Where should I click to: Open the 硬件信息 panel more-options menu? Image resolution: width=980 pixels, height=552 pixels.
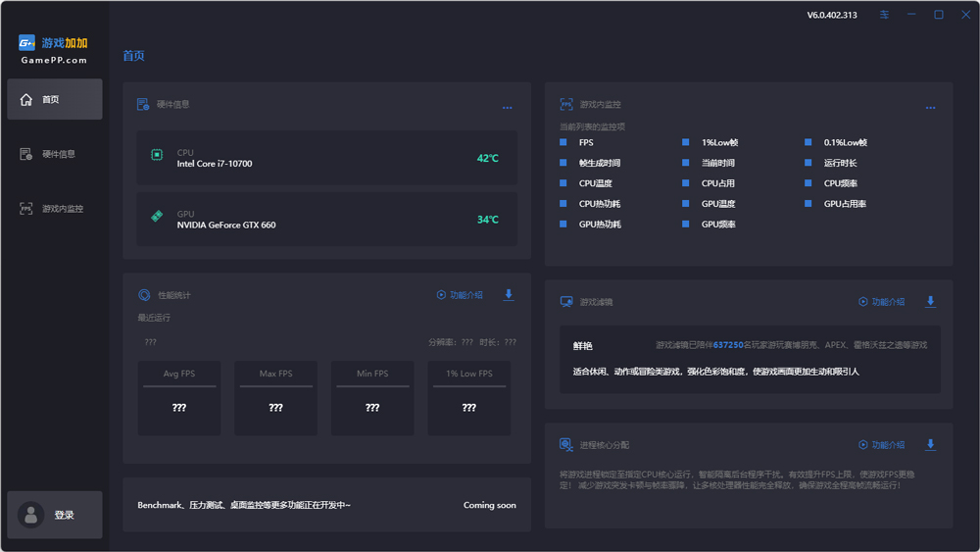[507, 108]
